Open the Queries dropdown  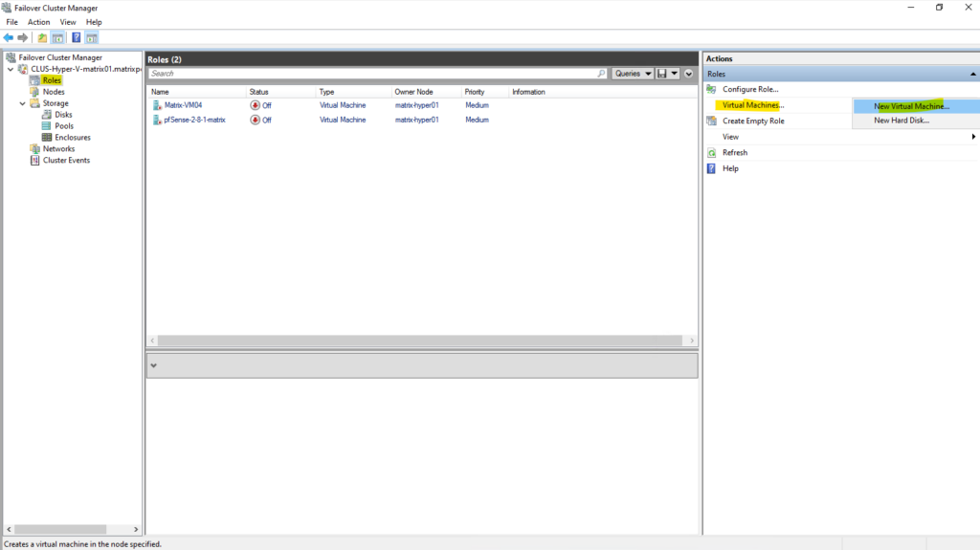[633, 74]
